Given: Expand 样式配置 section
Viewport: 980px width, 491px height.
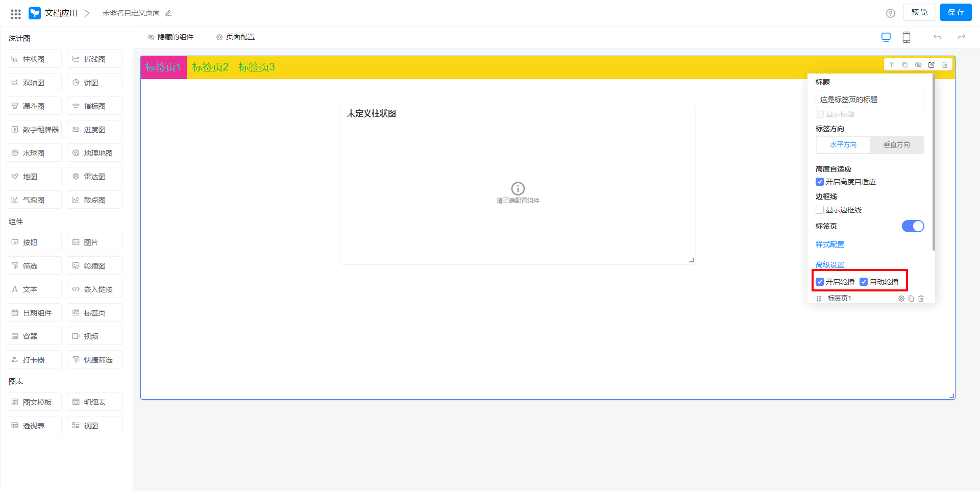Looking at the screenshot, I should coord(830,244).
